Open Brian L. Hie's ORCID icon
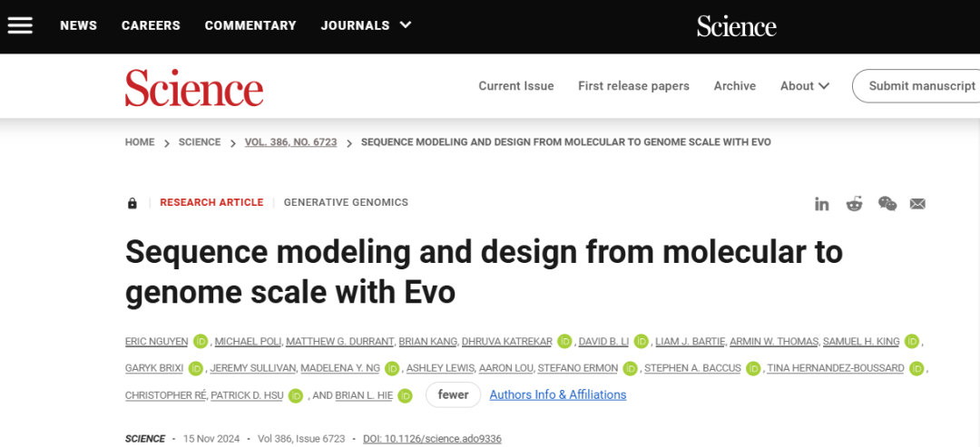 (x=405, y=395)
